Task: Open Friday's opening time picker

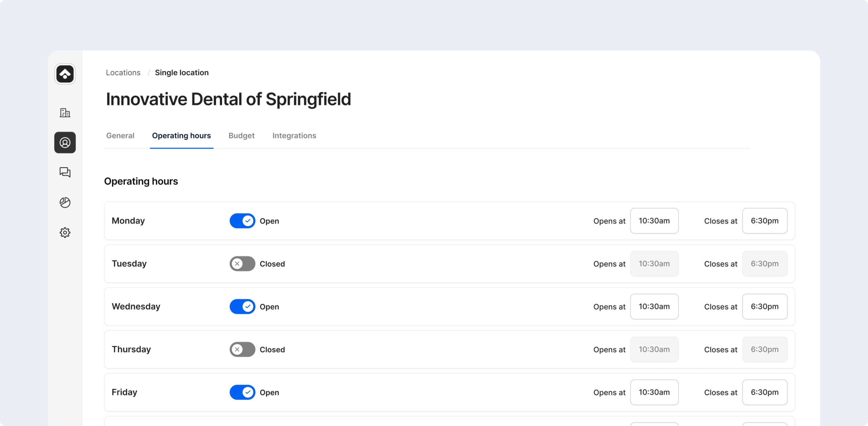Action: click(654, 392)
